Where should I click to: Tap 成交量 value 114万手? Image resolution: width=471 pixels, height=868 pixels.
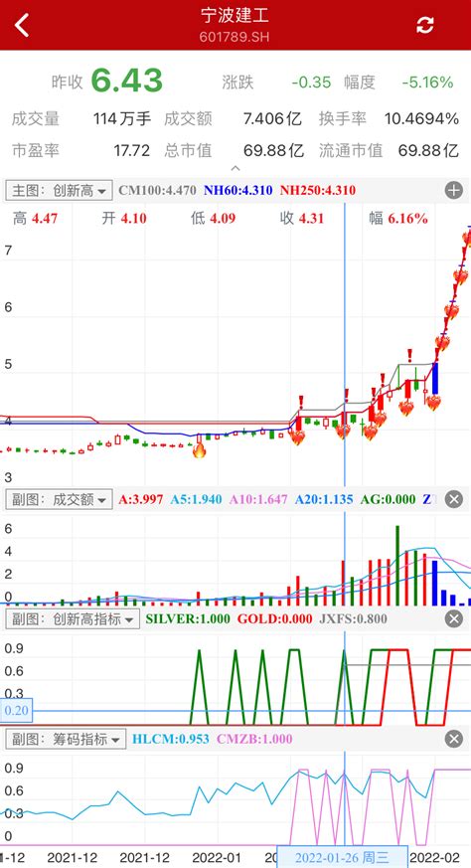[122, 118]
